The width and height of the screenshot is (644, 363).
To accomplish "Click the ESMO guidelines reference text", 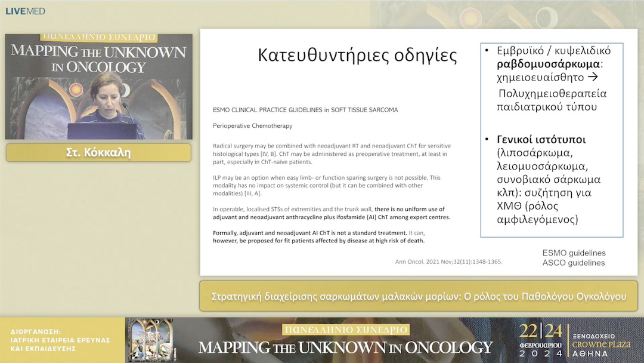I will (x=574, y=253).
